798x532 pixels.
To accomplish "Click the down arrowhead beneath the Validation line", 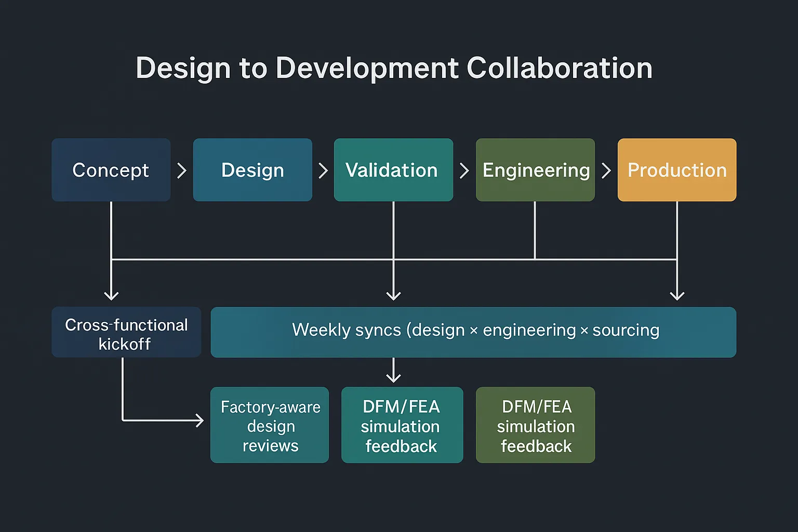I will click(x=394, y=295).
